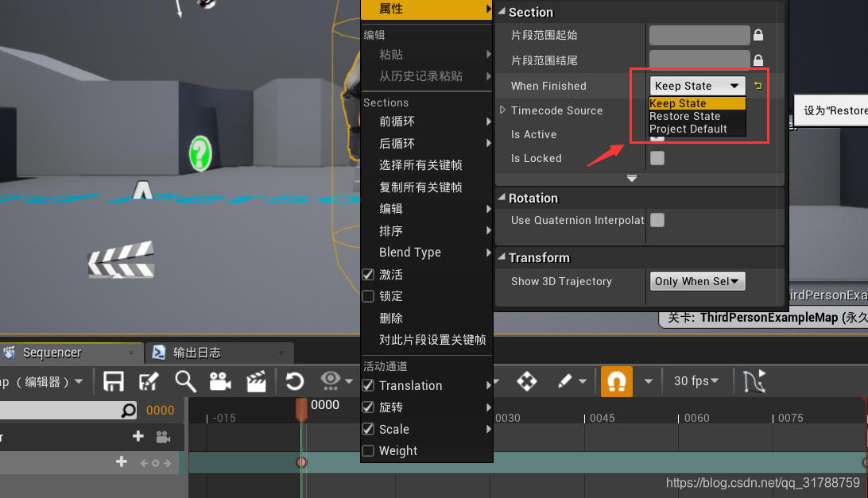Click the plus add-track icon in track row

point(138,437)
